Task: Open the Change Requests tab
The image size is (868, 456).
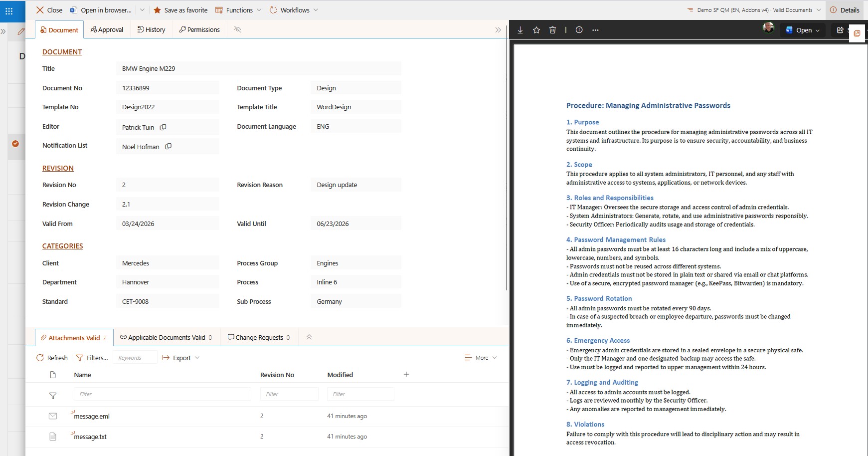Action: click(259, 337)
